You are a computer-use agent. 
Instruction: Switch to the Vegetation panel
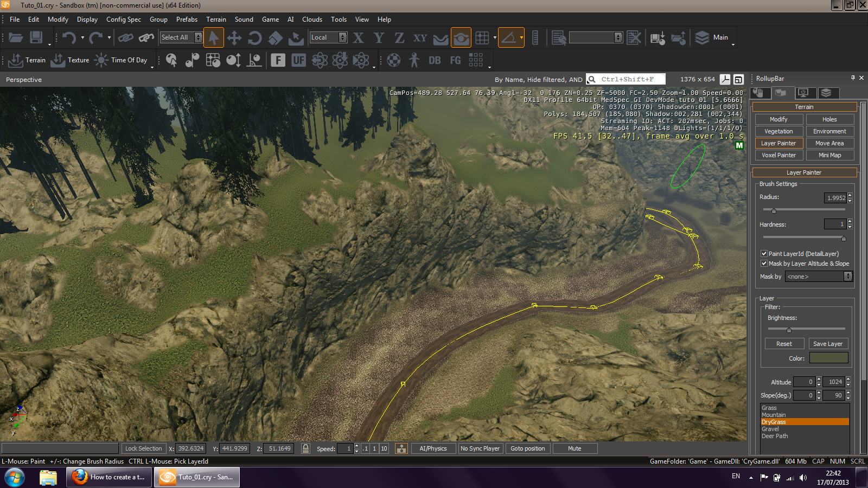click(779, 131)
